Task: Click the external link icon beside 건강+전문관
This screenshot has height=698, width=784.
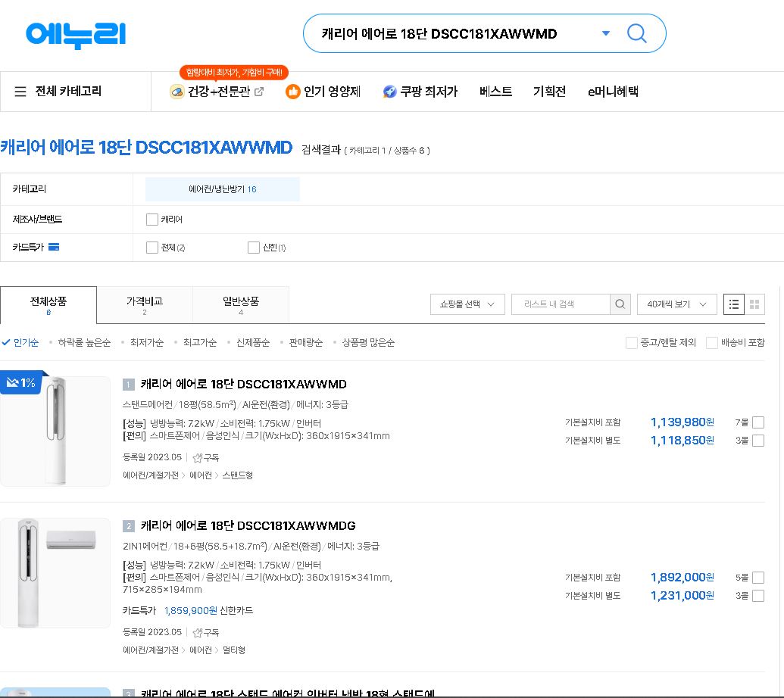Action: coord(259,92)
